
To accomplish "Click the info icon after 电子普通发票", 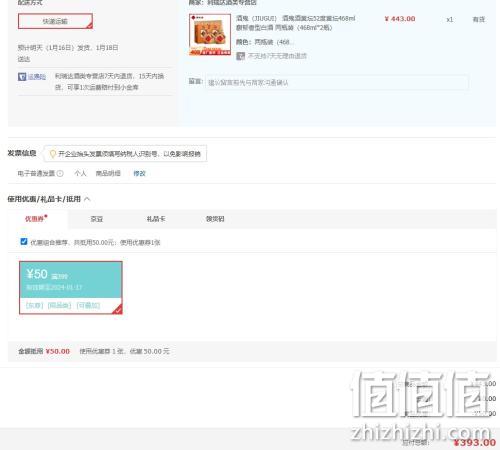I will pyautogui.click(x=60, y=173).
